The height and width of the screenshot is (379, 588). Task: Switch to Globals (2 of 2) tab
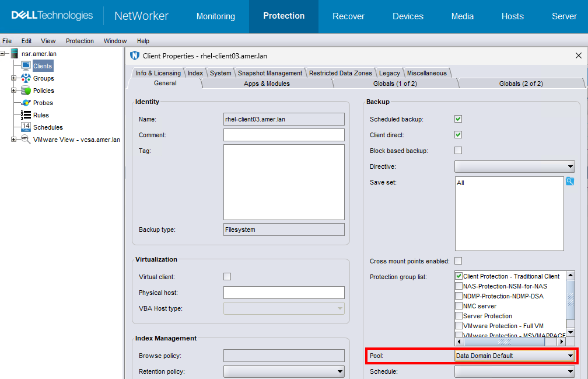click(521, 84)
